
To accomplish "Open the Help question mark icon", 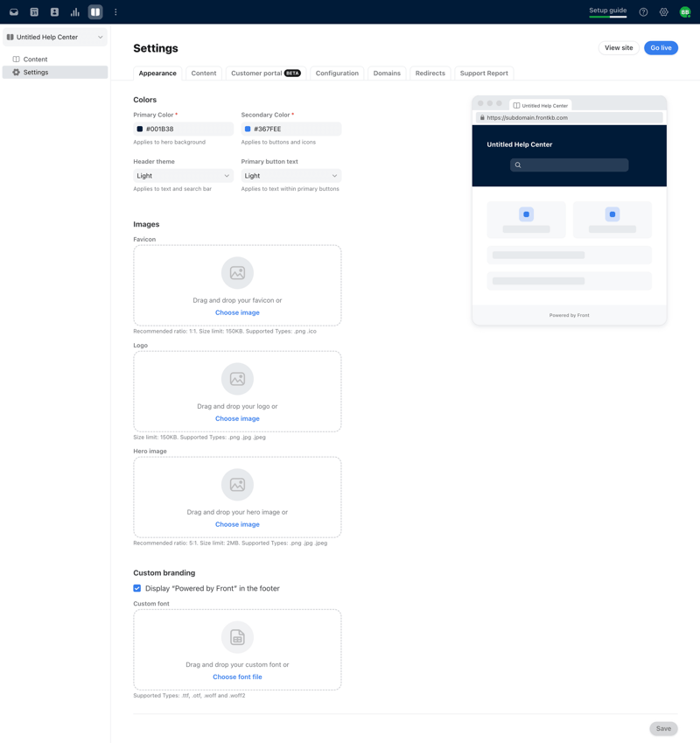I will pyautogui.click(x=642, y=11).
